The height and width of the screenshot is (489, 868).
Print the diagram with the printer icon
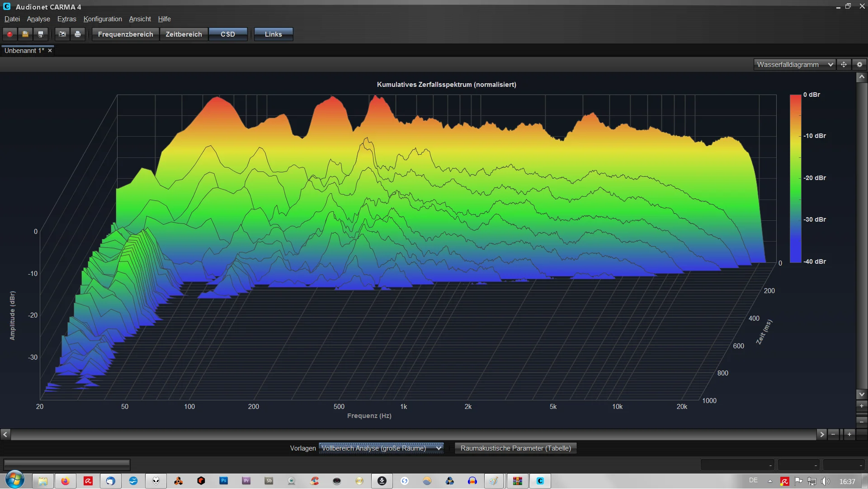(x=78, y=34)
